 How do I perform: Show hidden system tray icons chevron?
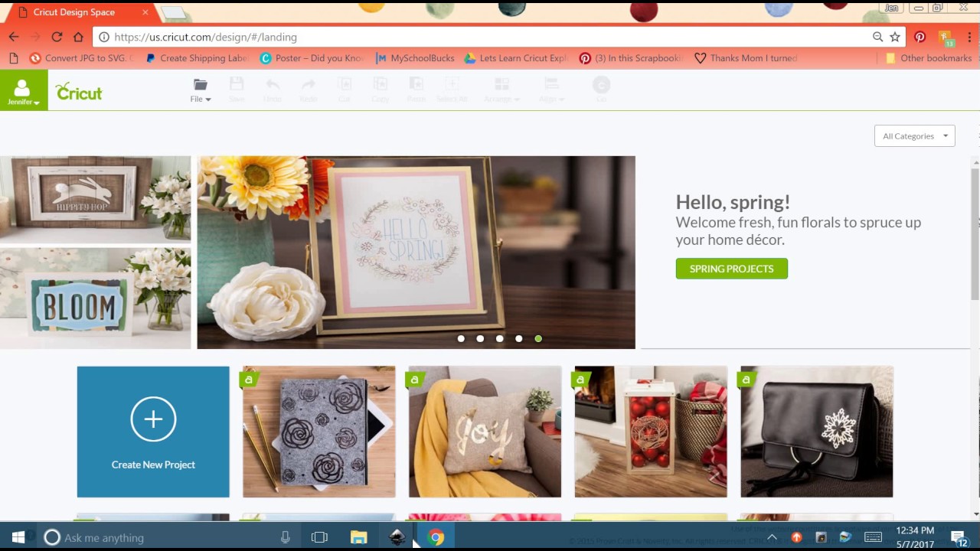point(772,537)
